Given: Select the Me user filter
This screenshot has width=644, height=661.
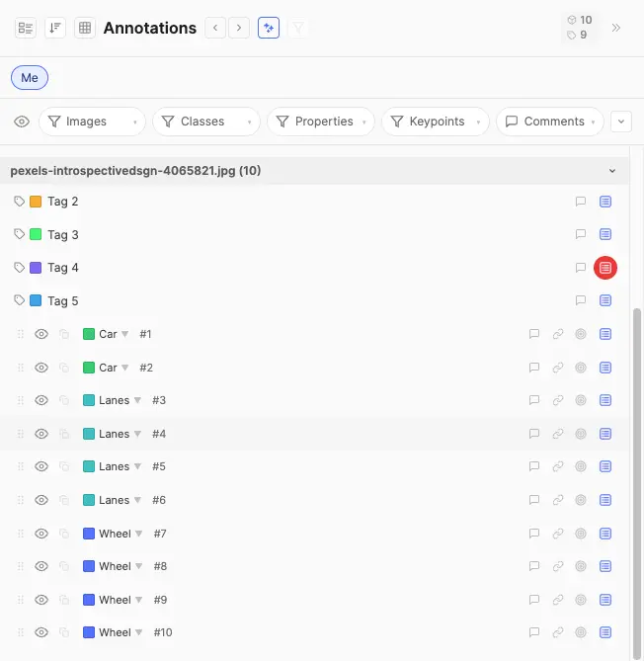Looking at the screenshot, I should 30,78.
